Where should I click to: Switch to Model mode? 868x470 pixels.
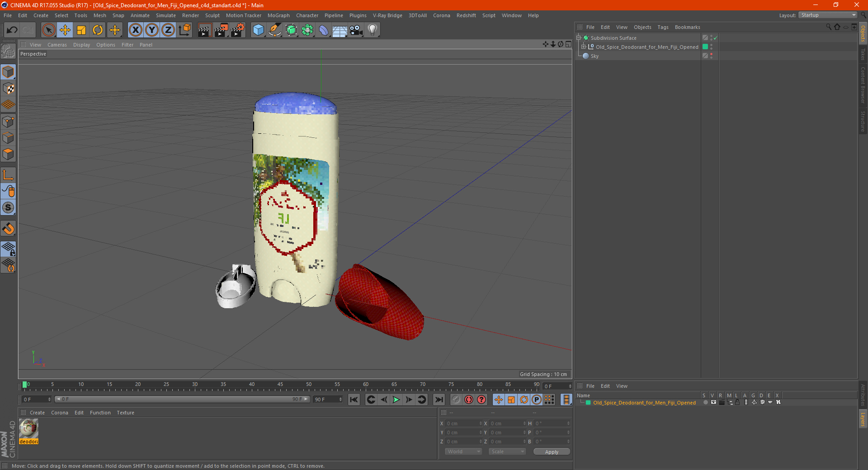(8, 72)
